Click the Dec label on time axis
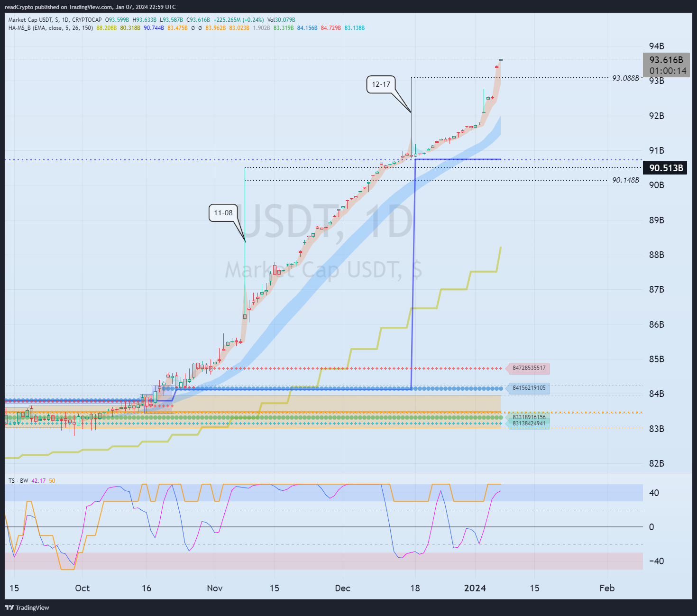 click(342, 588)
